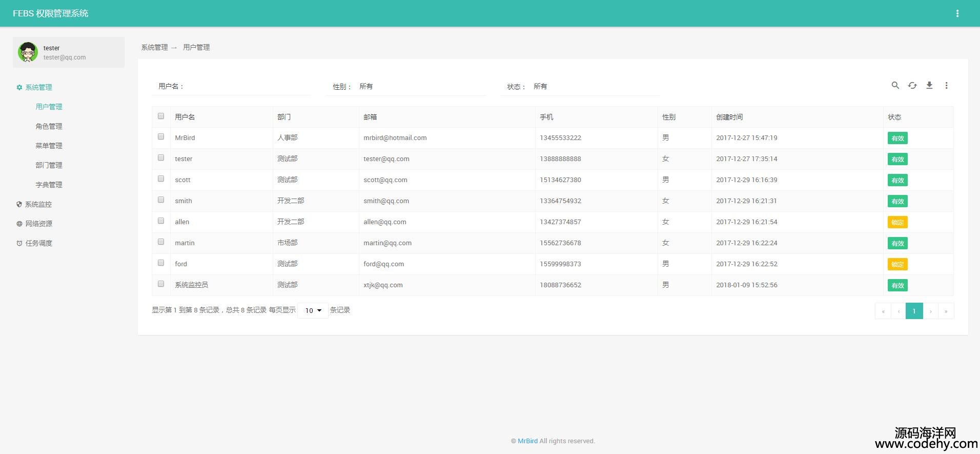Toggle the select-all checkbox in table header

(161, 116)
